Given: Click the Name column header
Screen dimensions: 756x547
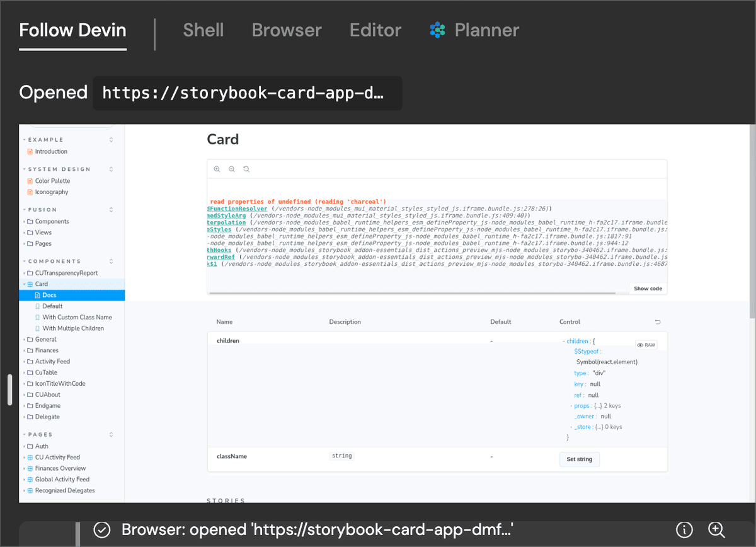Looking at the screenshot, I should (224, 322).
